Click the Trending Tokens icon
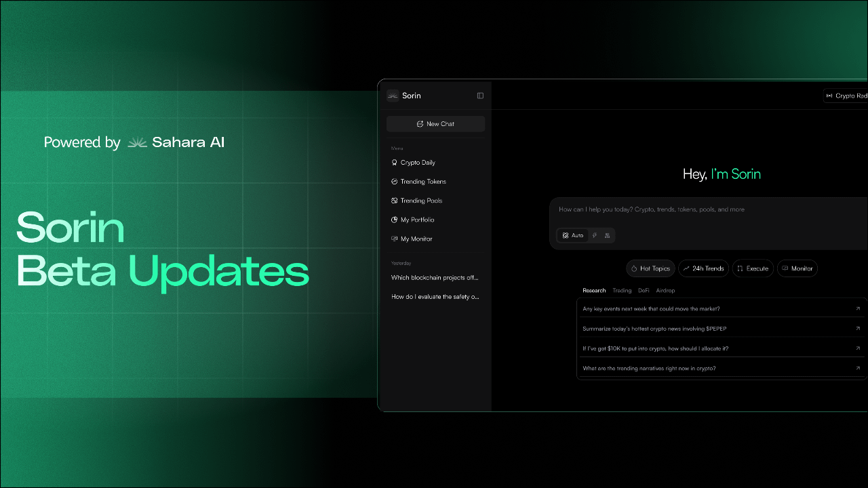 (x=395, y=182)
